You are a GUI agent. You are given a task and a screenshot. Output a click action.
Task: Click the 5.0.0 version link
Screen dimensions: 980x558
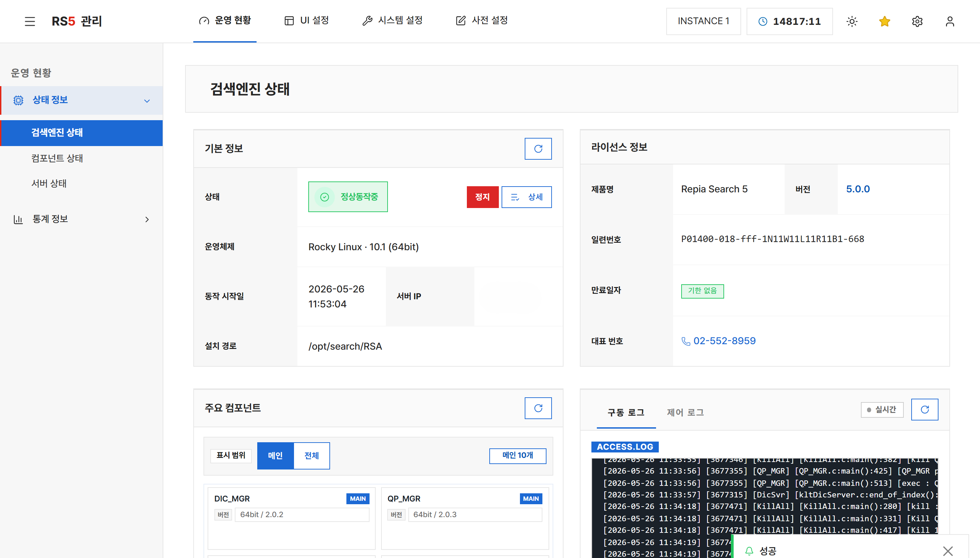pos(857,189)
